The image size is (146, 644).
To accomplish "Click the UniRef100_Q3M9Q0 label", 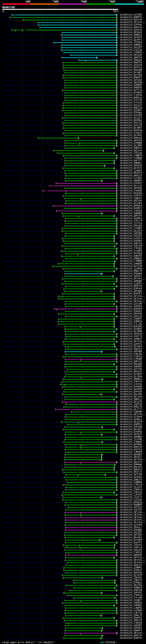I will click(x=131, y=85).
